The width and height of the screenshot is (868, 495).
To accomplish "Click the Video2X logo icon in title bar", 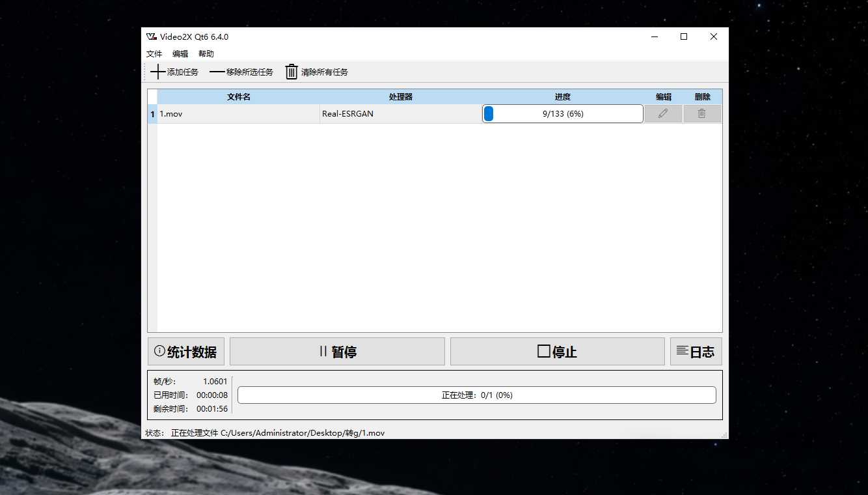I will click(x=152, y=37).
